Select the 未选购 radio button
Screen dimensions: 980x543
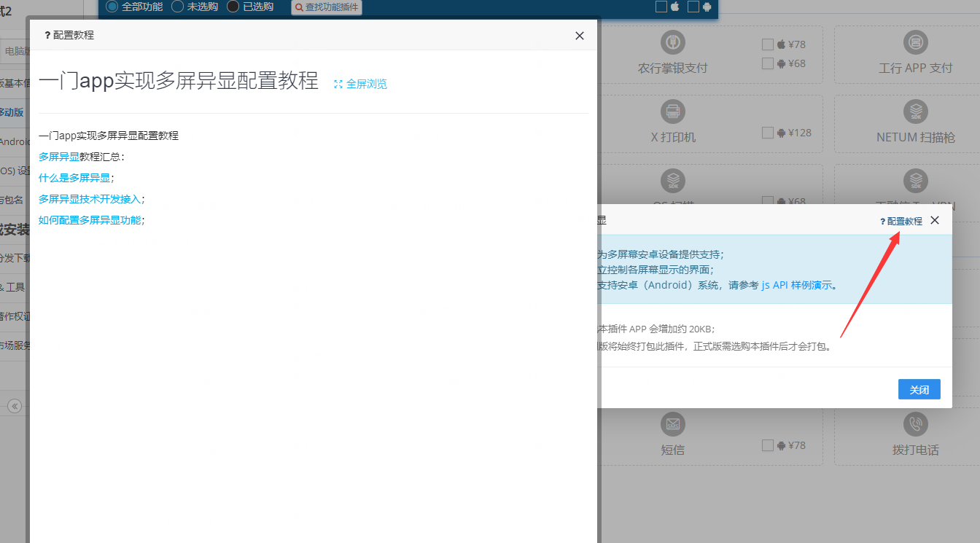[x=177, y=7]
